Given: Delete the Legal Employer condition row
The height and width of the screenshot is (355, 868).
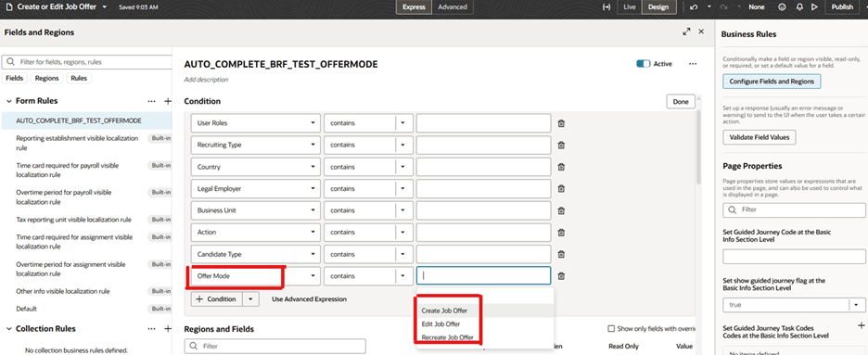Looking at the screenshot, I should tap(561, 188).
